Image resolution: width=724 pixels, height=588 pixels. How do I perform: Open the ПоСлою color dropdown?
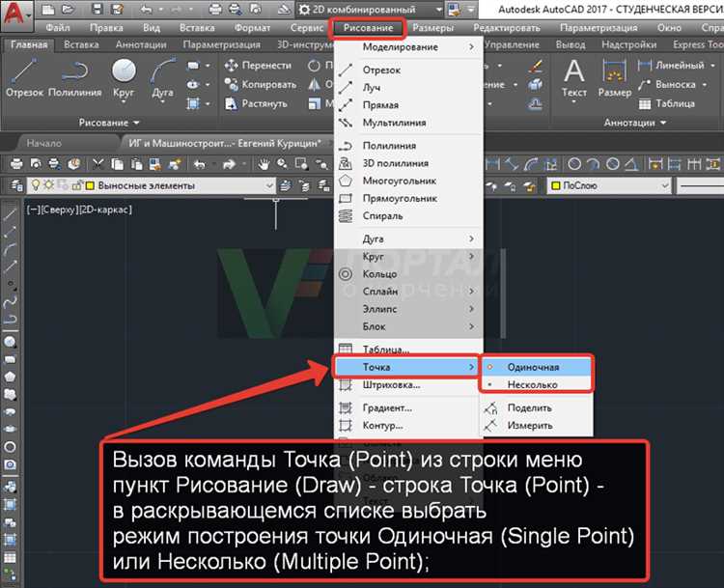tap(608, 185)
